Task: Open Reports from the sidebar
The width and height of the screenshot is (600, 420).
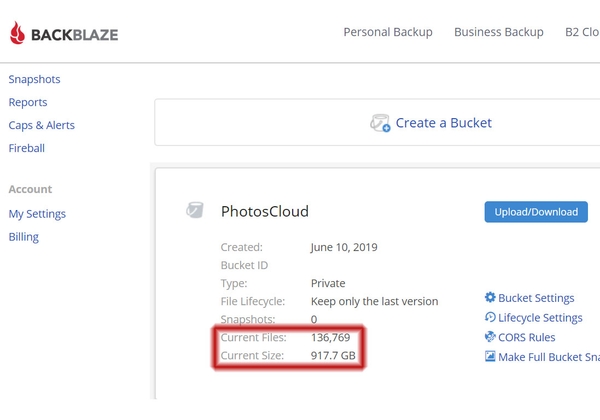Action: (28, 102)
